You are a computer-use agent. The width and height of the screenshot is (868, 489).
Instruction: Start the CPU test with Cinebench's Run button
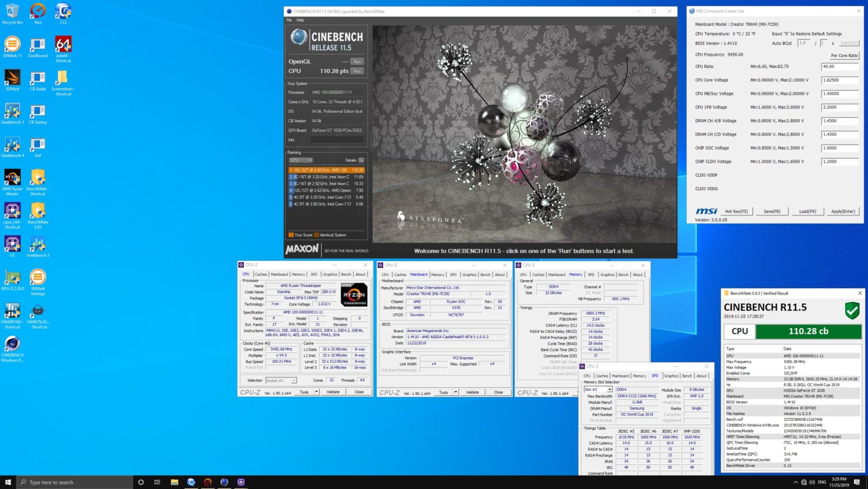[x=357, y=70]
